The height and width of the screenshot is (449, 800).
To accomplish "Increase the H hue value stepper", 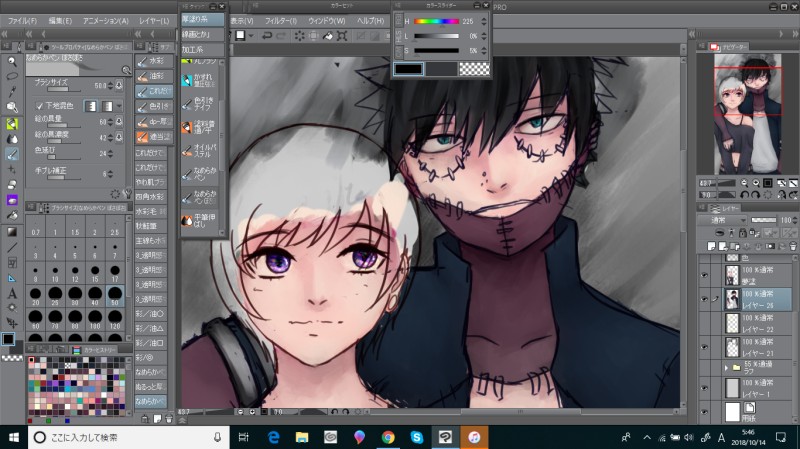I will click(484, 19).
